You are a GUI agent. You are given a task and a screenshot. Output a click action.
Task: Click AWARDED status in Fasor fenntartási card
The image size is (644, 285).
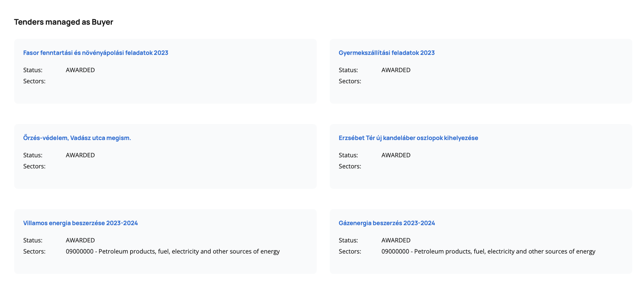[x=80, y=70]
